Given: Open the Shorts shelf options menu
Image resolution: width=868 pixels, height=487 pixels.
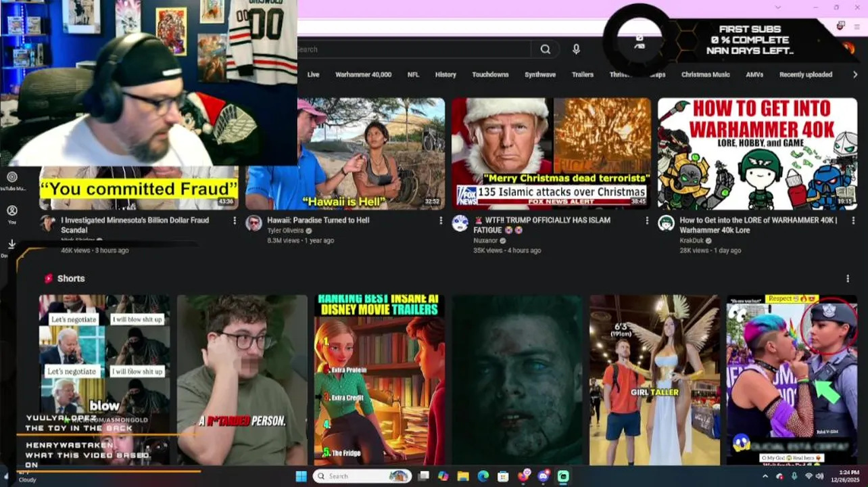Looking at the screenshot, I should click(848, 279).
